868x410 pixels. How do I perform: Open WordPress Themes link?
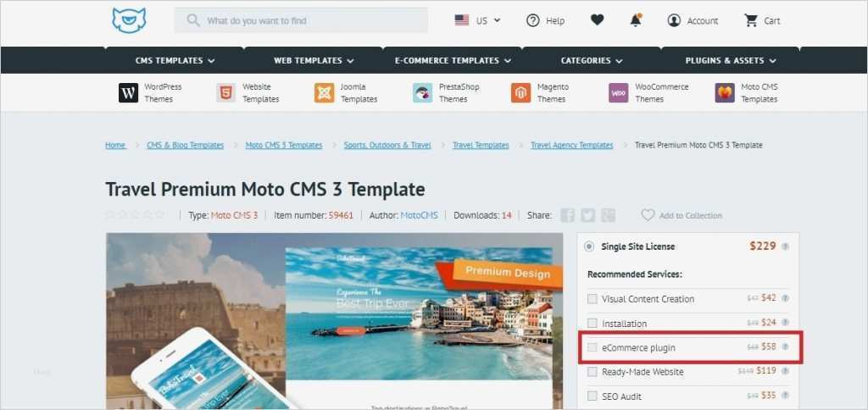(x=163, y=93)
